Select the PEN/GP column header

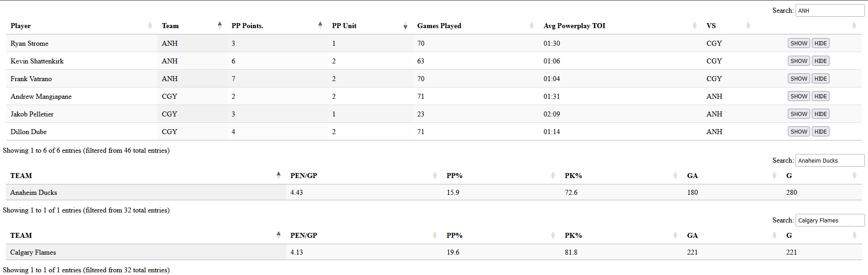tap(302, 175)
